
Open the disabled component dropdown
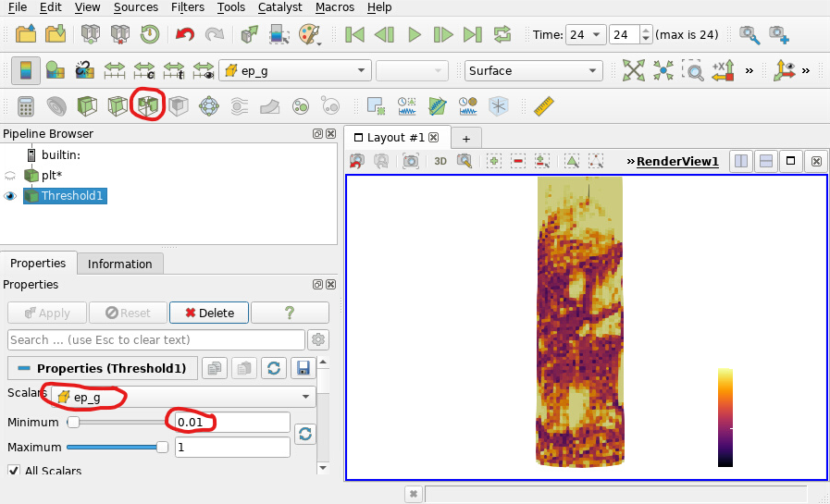pos(412,70)
